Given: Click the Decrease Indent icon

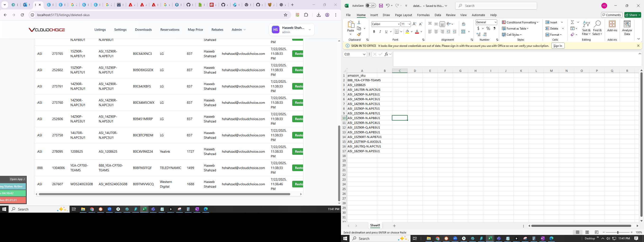Looking at the screenshot, I should [448, 32].
